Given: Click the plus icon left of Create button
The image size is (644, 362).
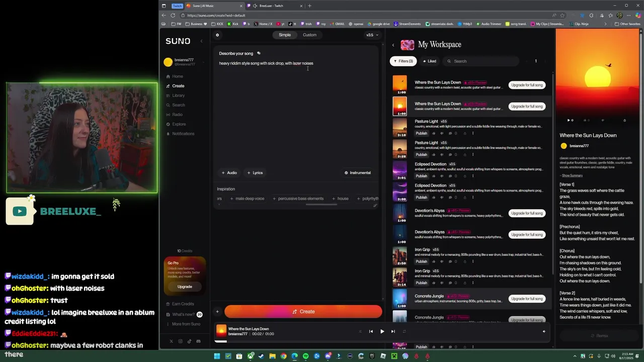Looking at the screenshot, I should pos(217,312).
